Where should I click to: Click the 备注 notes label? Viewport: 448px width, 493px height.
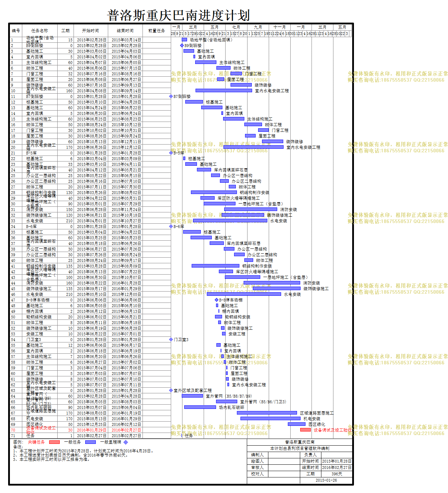pyautogui.click(x=18, y=447)
